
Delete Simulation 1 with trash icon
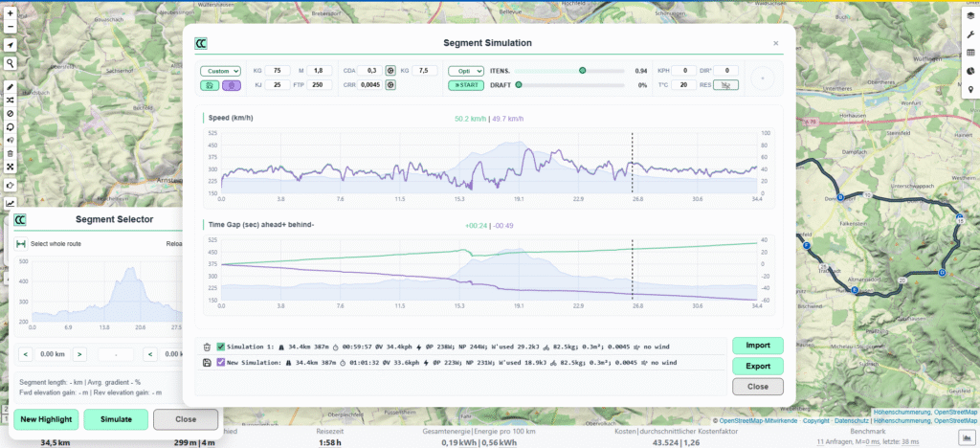pyautogui.click(x=208, y=347)
